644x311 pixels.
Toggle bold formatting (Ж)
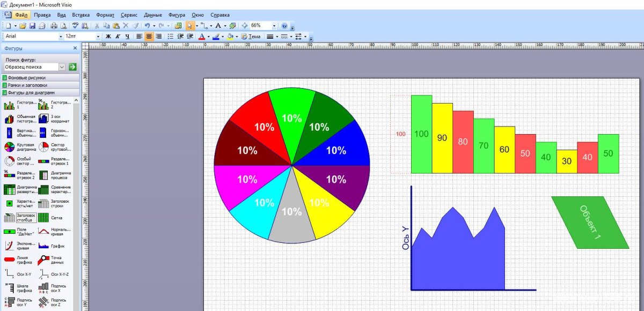pyautogui.click(x=109, y=36)
